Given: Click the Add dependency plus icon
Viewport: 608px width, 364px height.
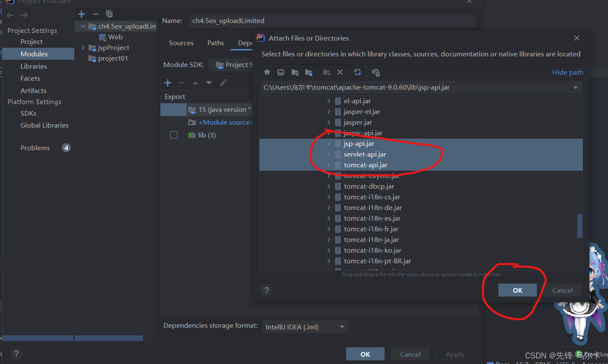Looking at the screenshot, I should 168,82.
